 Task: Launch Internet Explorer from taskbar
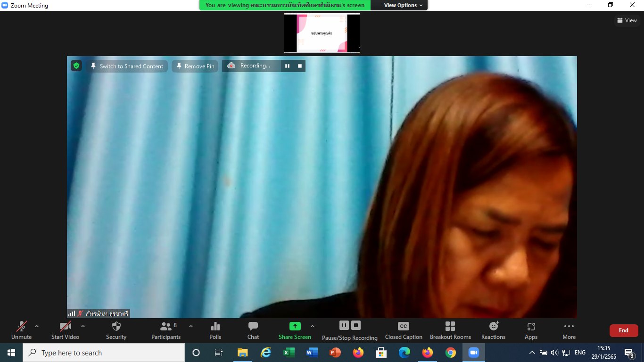[x=266, y=353]
